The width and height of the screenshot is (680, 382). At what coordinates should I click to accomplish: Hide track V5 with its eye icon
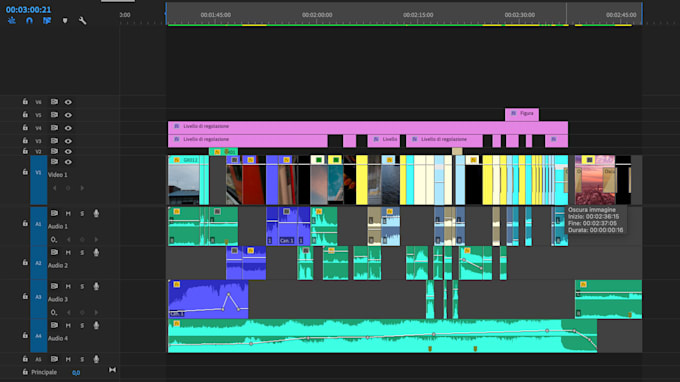pos(68,115)
